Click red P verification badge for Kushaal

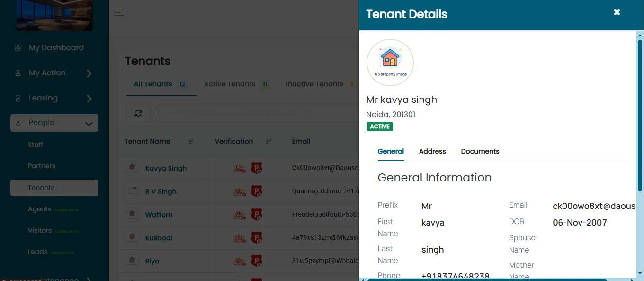pyautogui.click(x=256, y=238)
